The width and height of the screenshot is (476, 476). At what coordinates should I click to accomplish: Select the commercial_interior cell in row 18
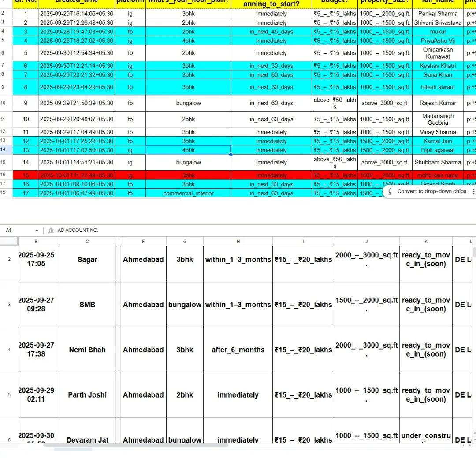(x=188, y=193)
